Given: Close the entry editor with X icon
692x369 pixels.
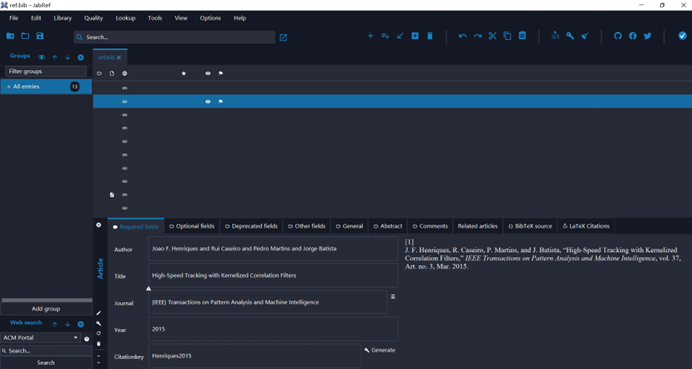Looking at the screenshot, I should (99, 225).
